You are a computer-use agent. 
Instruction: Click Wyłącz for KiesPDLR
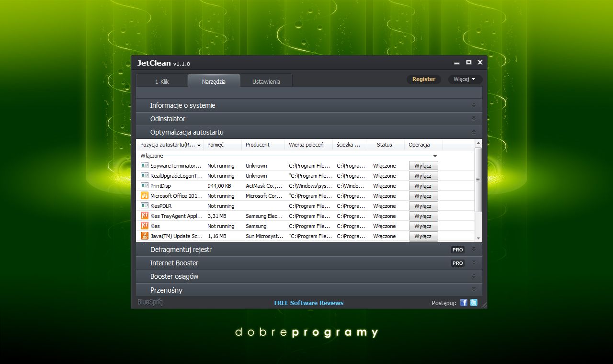coord(423,206)
